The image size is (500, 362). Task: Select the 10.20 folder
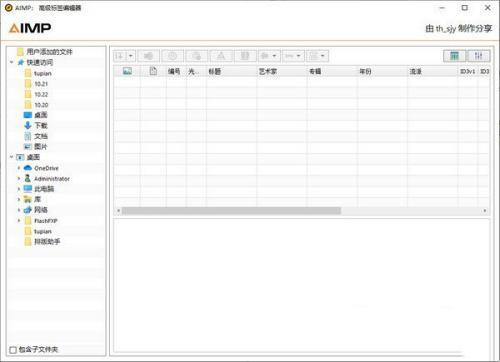pos(41,105)
